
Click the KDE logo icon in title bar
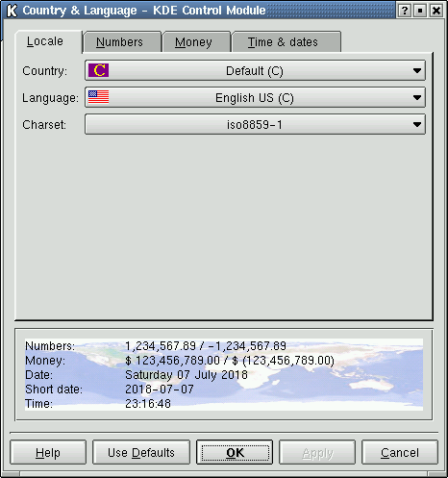pyautogui.click(x=12, y=11)
